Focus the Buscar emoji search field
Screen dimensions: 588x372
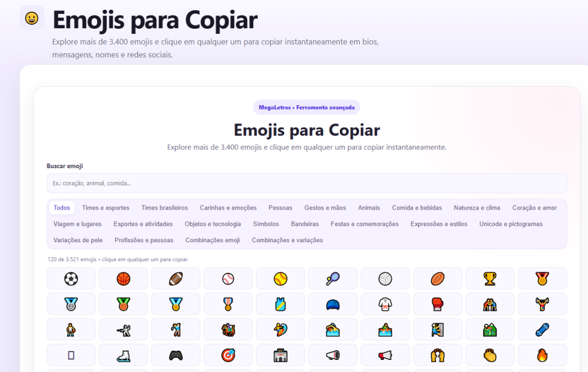pyautogui.click(x=307, y=183)
